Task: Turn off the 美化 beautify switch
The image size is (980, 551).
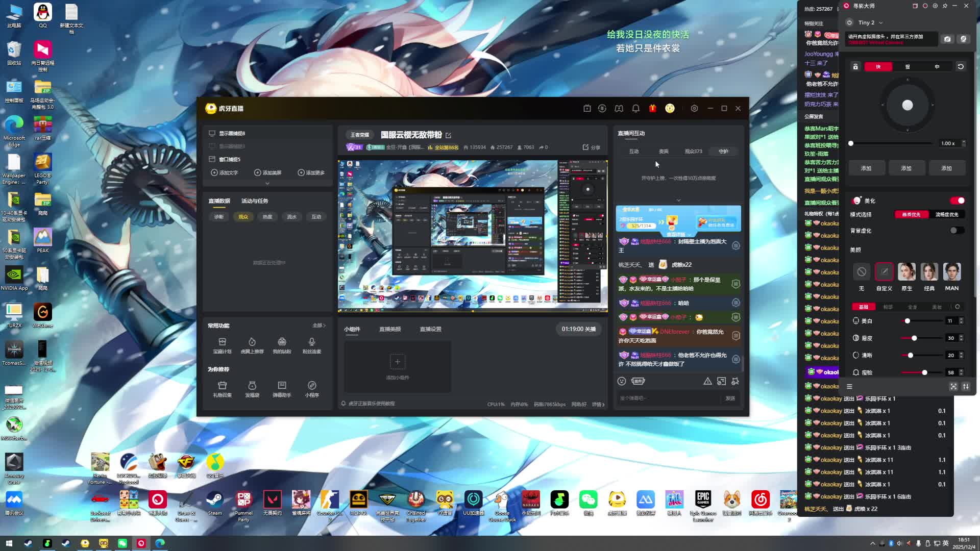Action: pyautogui.click(x=957, y=201)
